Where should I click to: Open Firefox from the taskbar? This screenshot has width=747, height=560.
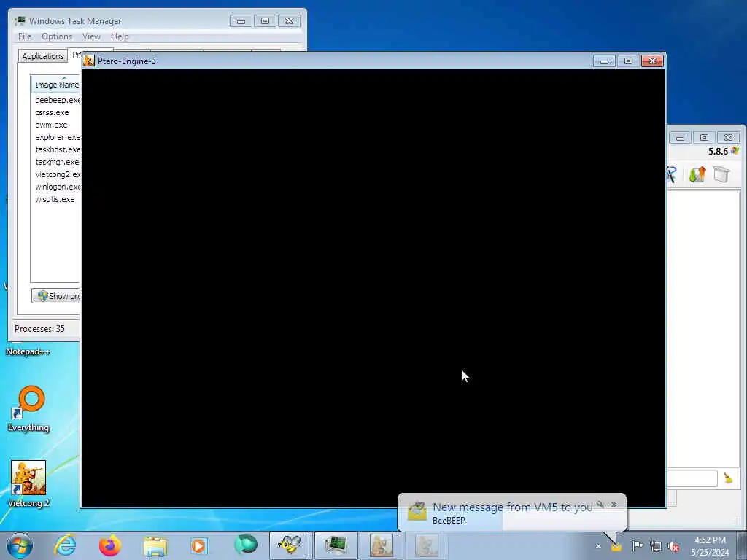110,545
